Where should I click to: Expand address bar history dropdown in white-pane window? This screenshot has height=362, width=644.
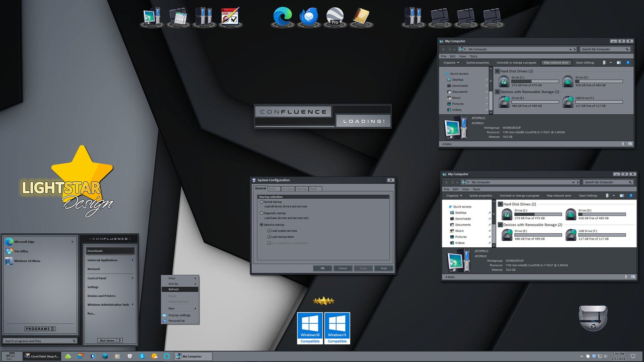(x=573, y=182)
